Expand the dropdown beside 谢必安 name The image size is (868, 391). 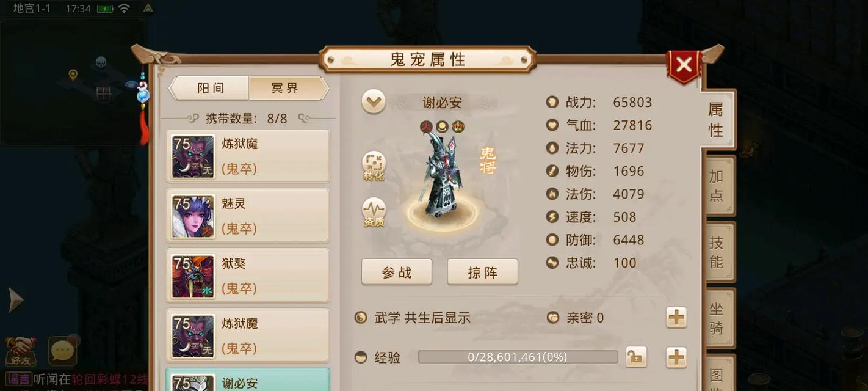(373, 102)
